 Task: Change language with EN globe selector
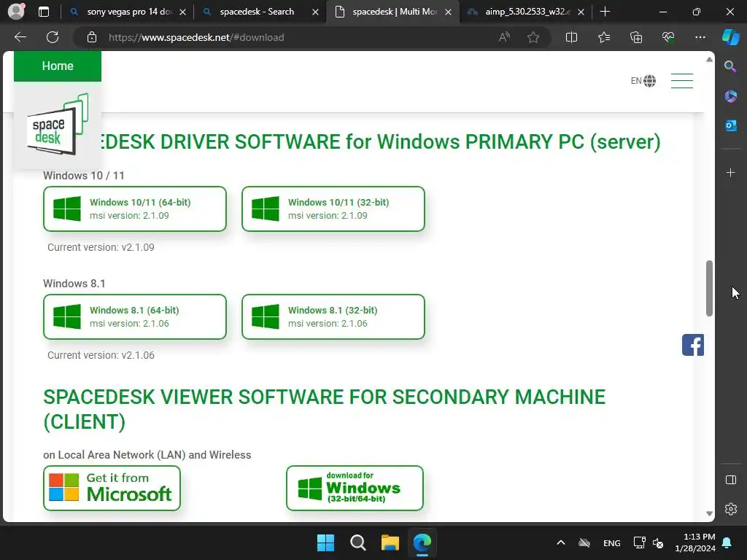click(643, 81)
